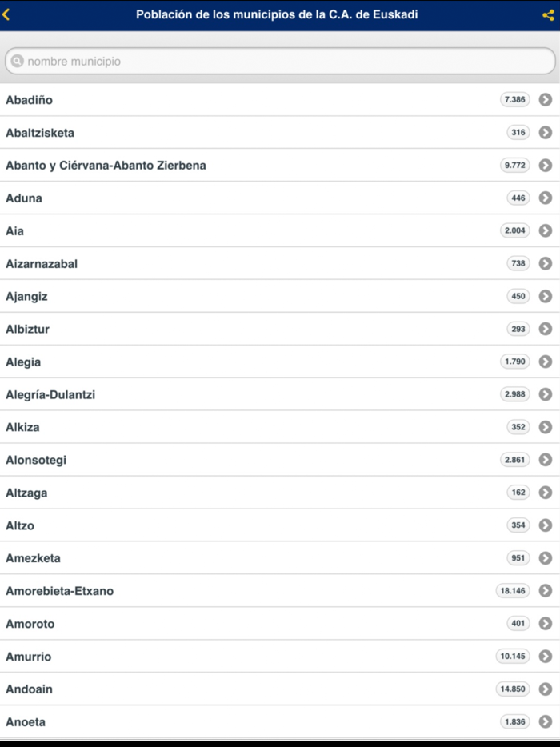Tap the chevron arrow beside Anoeta
The image size is (560, 747).
(546, 721)
